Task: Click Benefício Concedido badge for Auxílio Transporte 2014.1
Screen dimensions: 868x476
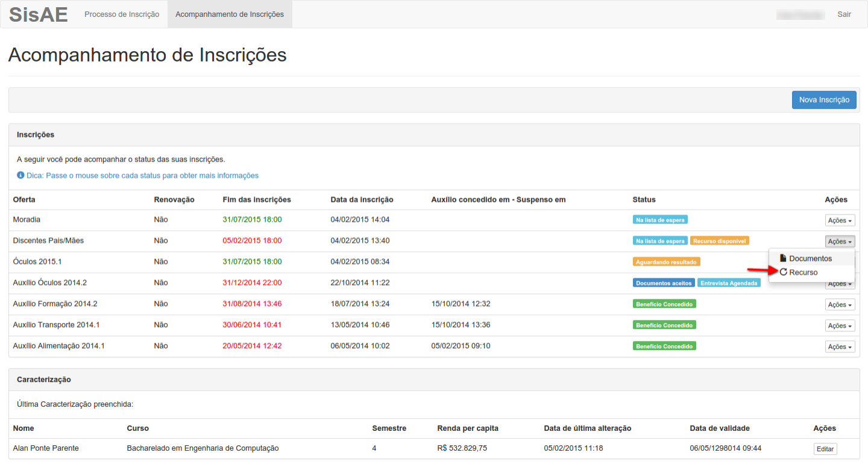Action: click(x=664, y=325)
